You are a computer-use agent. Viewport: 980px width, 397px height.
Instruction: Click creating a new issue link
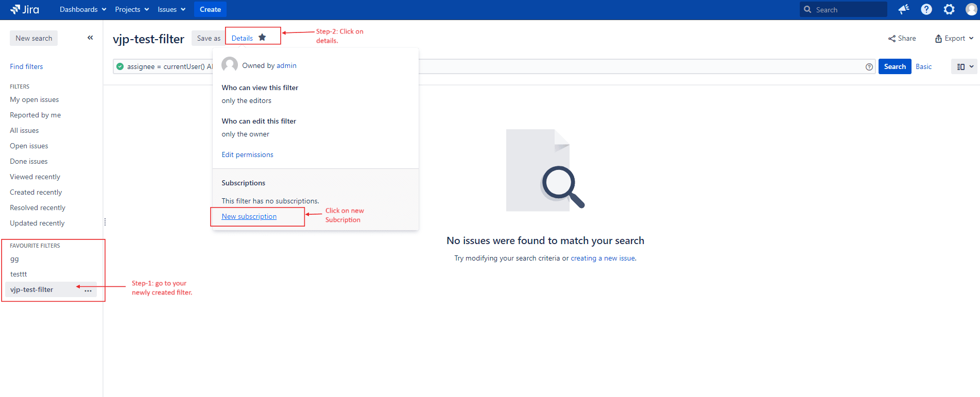603,258
